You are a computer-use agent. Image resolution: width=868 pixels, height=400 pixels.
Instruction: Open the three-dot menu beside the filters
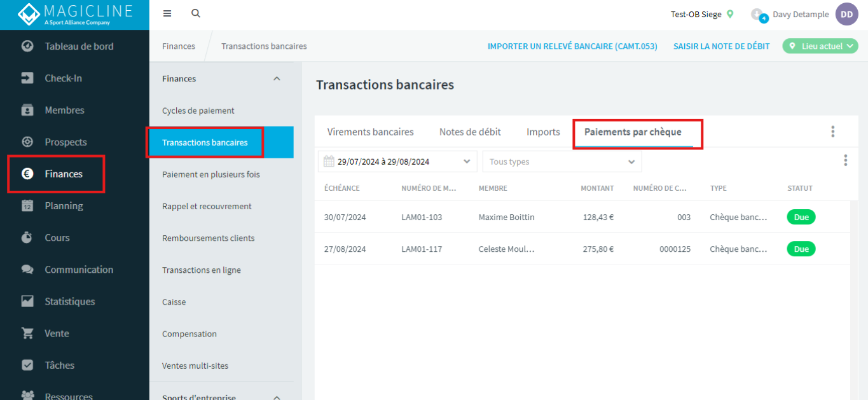pyautogui.click(x=845, y=160)
